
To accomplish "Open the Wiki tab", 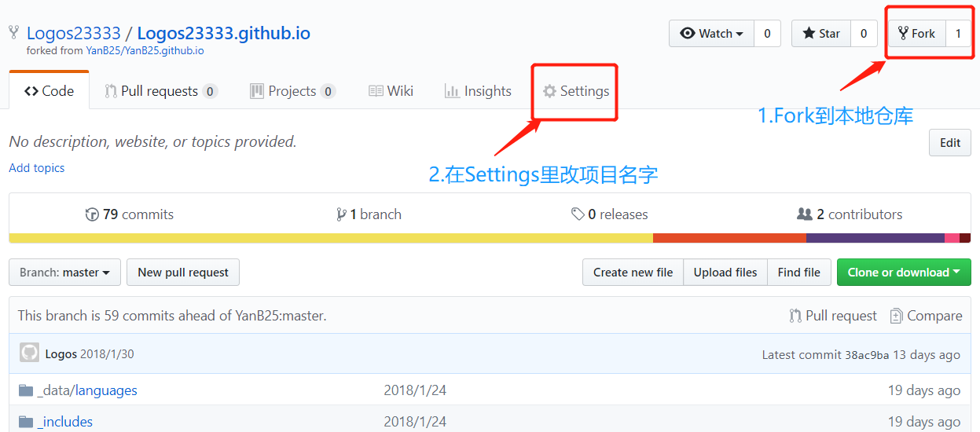I will tap(391, 91).
